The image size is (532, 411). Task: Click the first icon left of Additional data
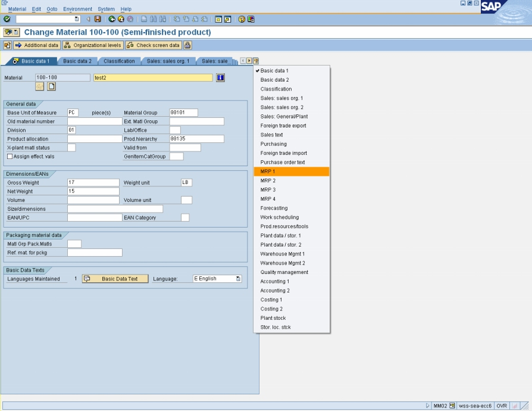pyautogui.click(x=8, y=45)
